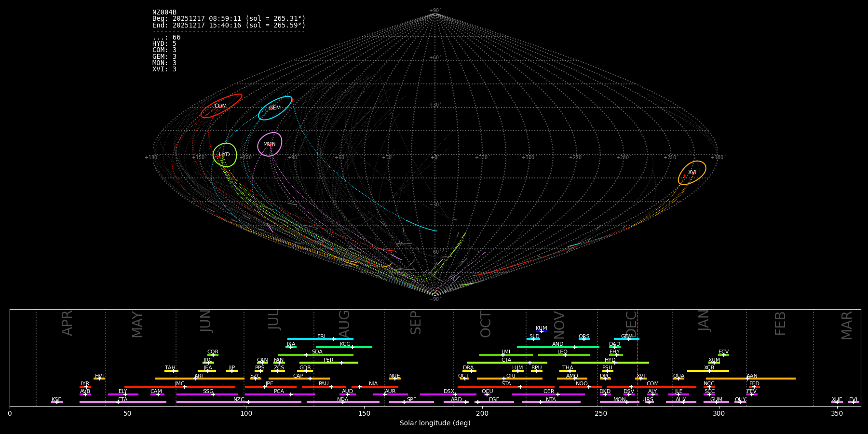The height and width of the screenshot is (434, 868).
Task: Click the PER shower peak marker
Action: (x=341, y=363)
